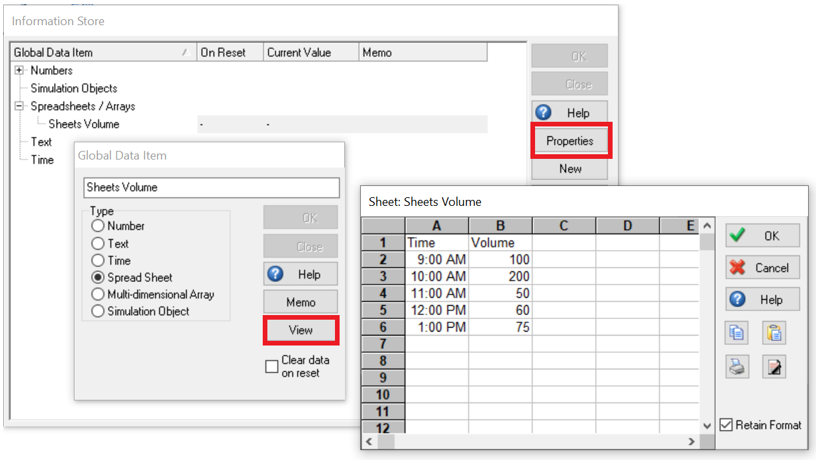Click the Properties button in Information Store
The height and width of the screenshot is (462, 816).
pos(569,141)
